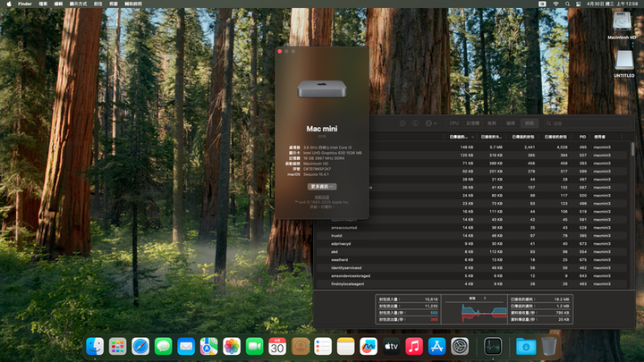Sort by the received bytes column header

click(492, 137)
